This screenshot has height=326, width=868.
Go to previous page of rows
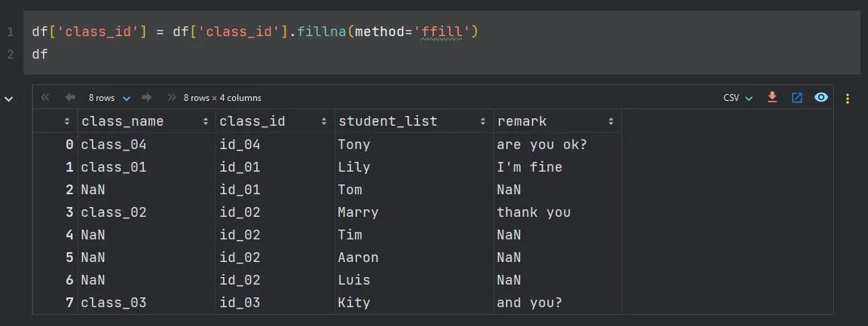click(x=71, y=98)
